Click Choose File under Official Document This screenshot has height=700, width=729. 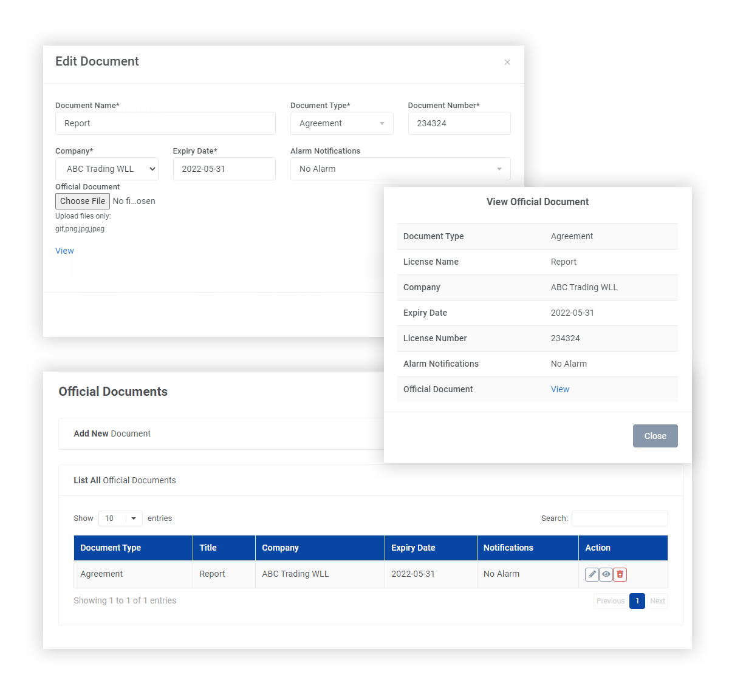pos(82,201)
